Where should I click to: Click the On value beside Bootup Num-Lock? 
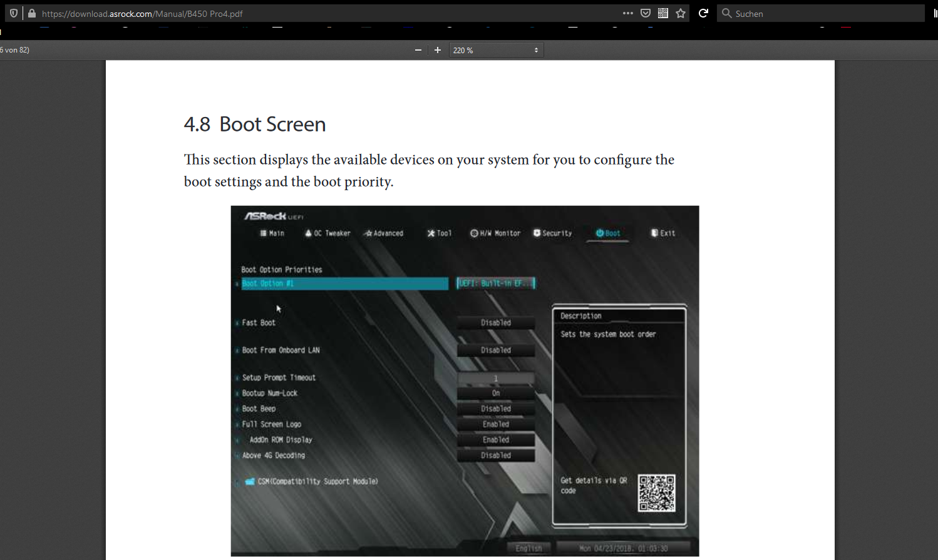(496, 394)
